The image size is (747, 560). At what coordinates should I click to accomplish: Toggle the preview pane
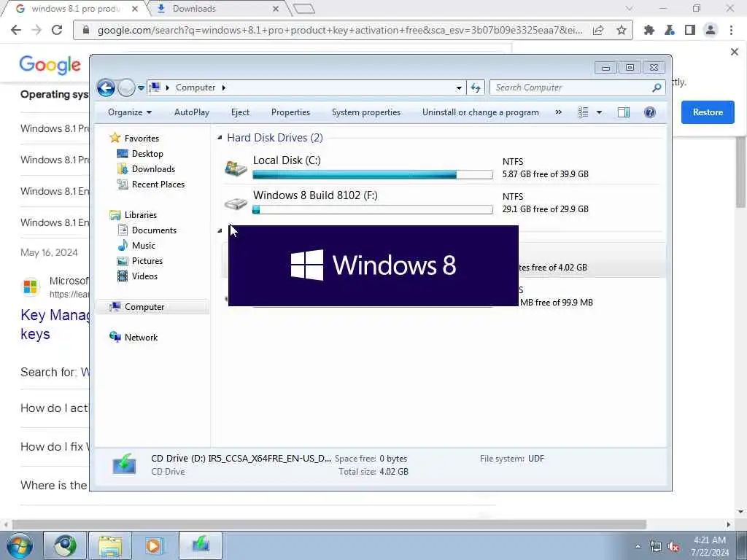[624, 112]
